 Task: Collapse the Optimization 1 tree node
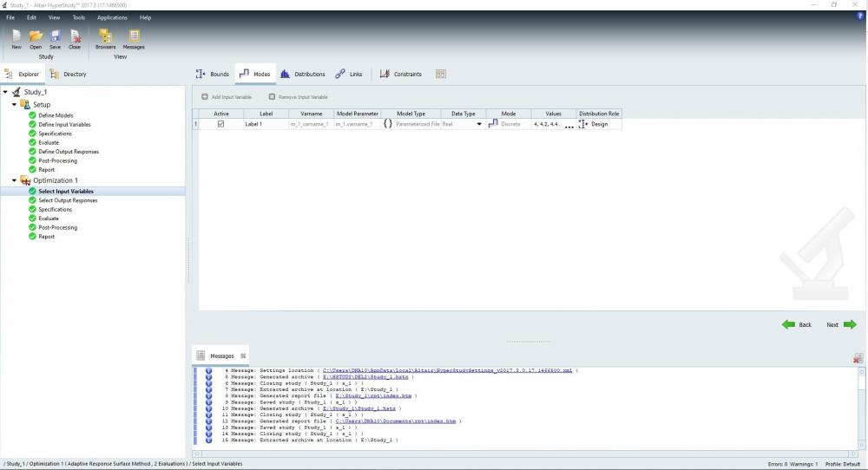click(14, 180)
